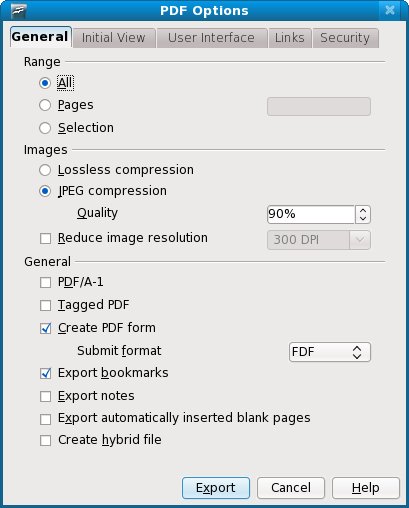This screenshot has height=508, width=409.
Task: Cancel the PDF export dialog
Action: [x=291, y=488]
